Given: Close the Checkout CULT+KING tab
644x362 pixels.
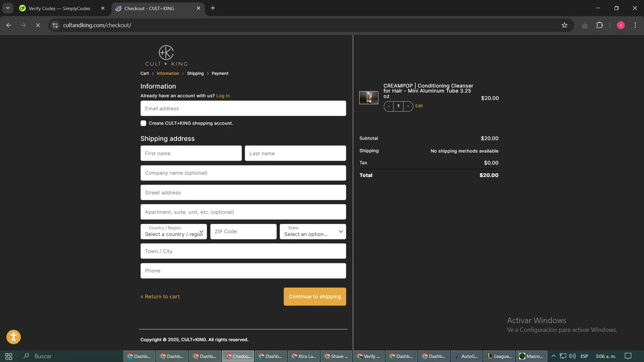Looking at the screenshot, I should (x=198, y=8).
